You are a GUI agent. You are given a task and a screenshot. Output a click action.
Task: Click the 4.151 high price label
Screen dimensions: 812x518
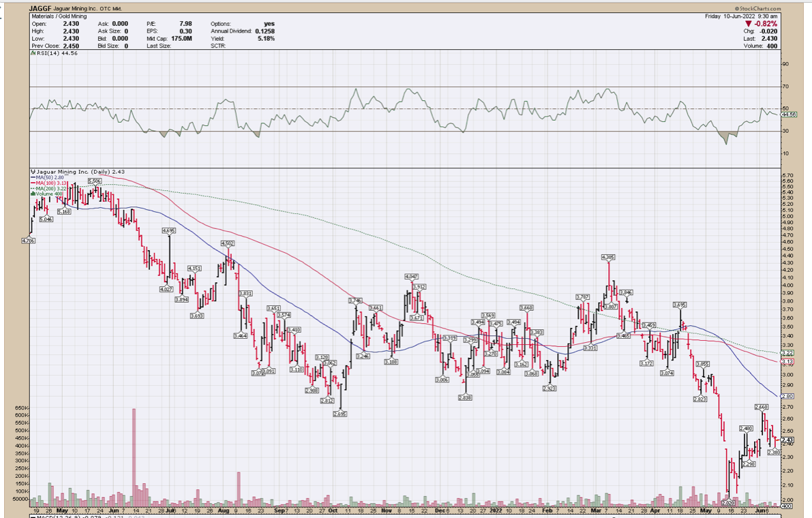tap(194, 269)
